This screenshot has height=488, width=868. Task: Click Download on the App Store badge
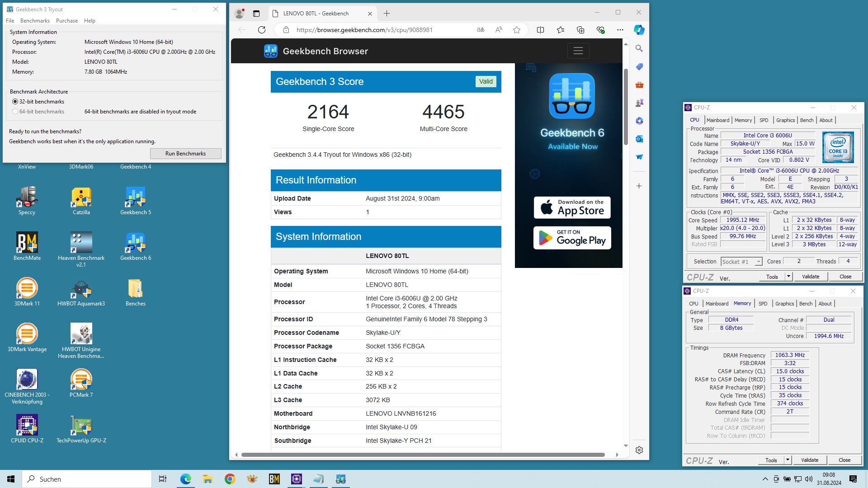572,207
